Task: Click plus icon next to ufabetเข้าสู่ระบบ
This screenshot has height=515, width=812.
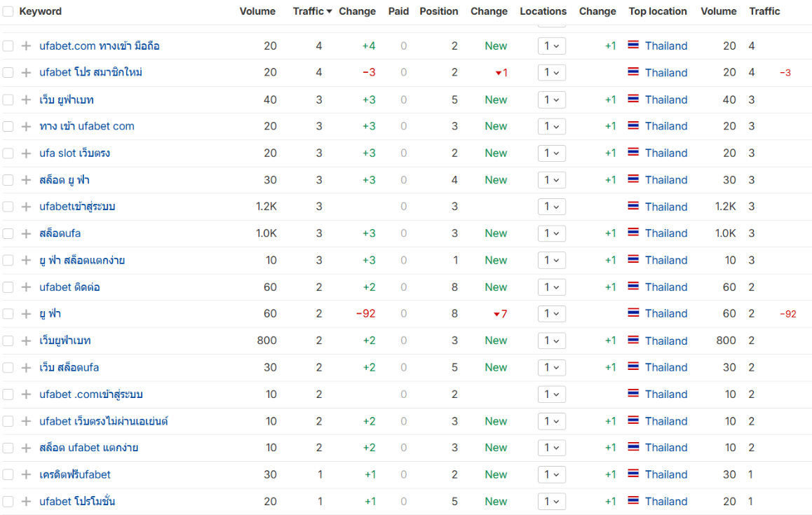Action: (x=26, y=207)
